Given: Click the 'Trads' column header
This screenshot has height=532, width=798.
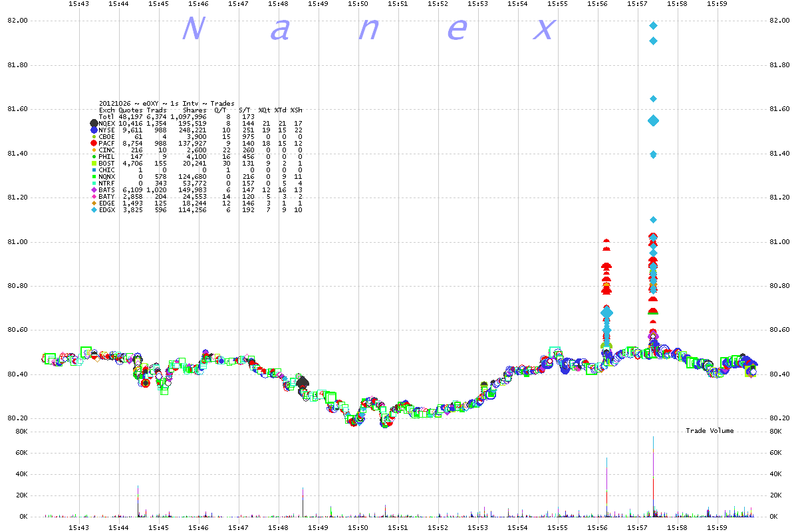Looking at the screenshot, I should [x=156, y=110].
